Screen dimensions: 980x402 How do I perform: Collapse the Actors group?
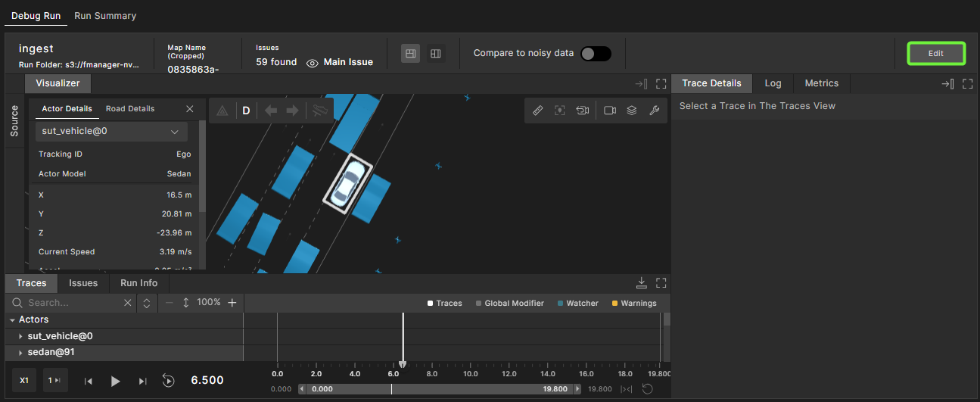pyautogui.click(x=13, y=320)
